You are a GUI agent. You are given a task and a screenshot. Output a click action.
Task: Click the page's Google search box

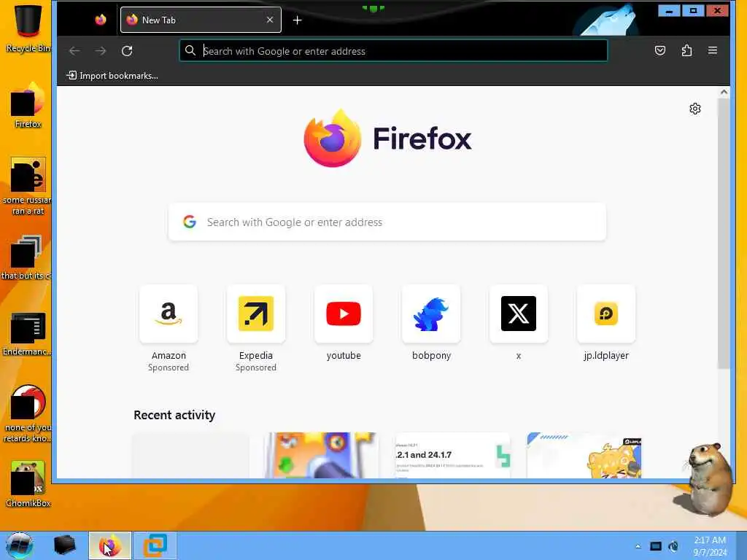(x=387, y=222)
